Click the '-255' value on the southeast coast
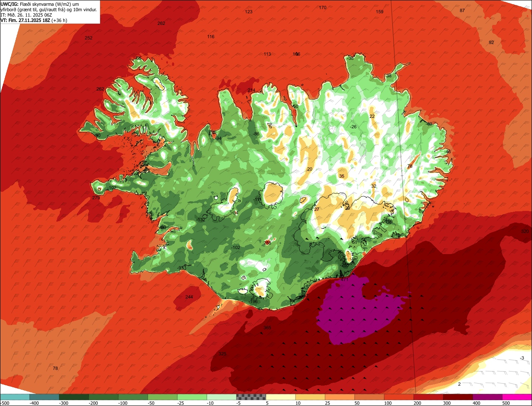 (344, 265)
